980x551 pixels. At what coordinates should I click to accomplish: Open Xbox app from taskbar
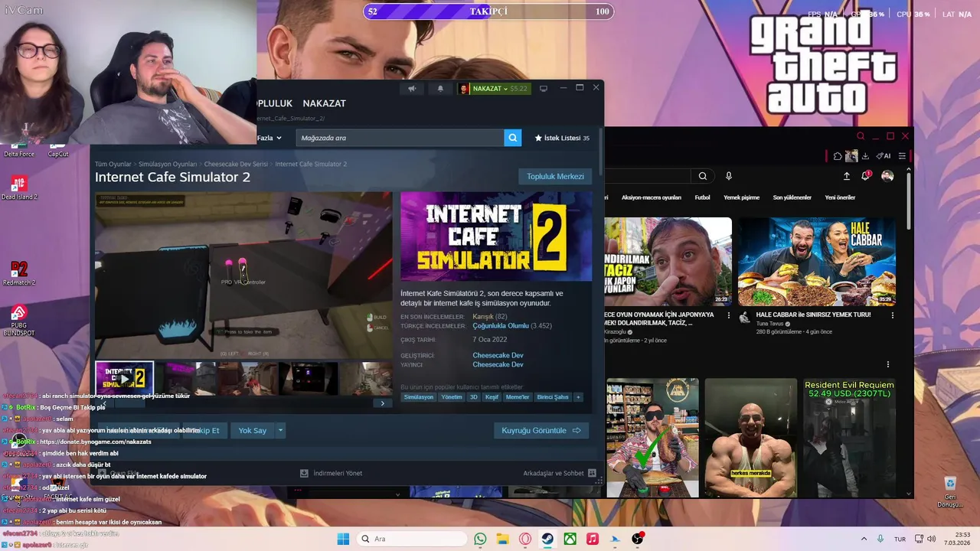(570, 539)
